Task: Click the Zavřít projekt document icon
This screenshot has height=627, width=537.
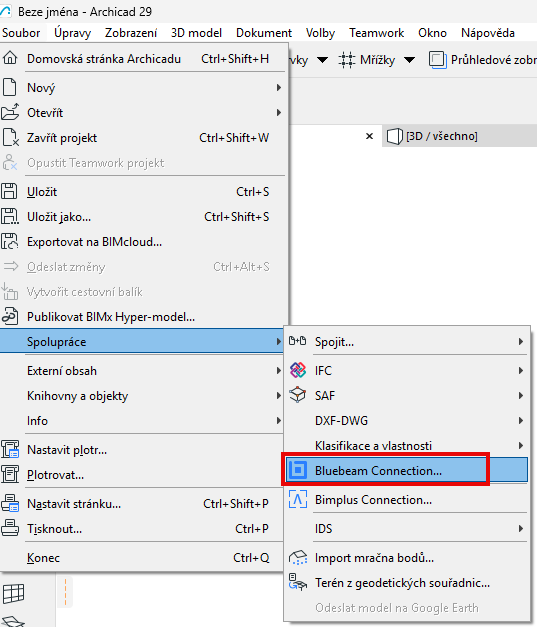Action: coord(10,138)
